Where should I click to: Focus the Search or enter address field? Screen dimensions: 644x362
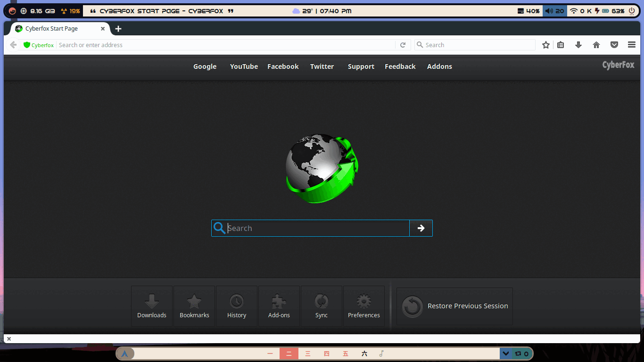[x=226, y=45]
